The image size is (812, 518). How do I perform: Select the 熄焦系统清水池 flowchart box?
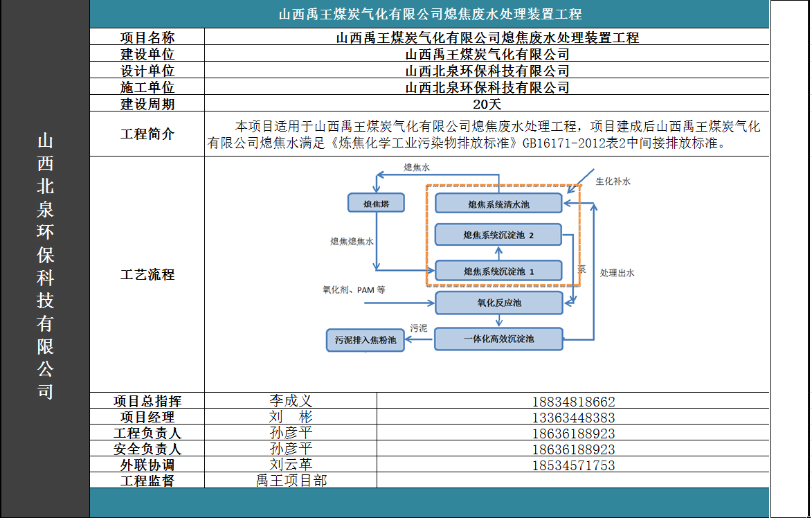click(498, 204)
